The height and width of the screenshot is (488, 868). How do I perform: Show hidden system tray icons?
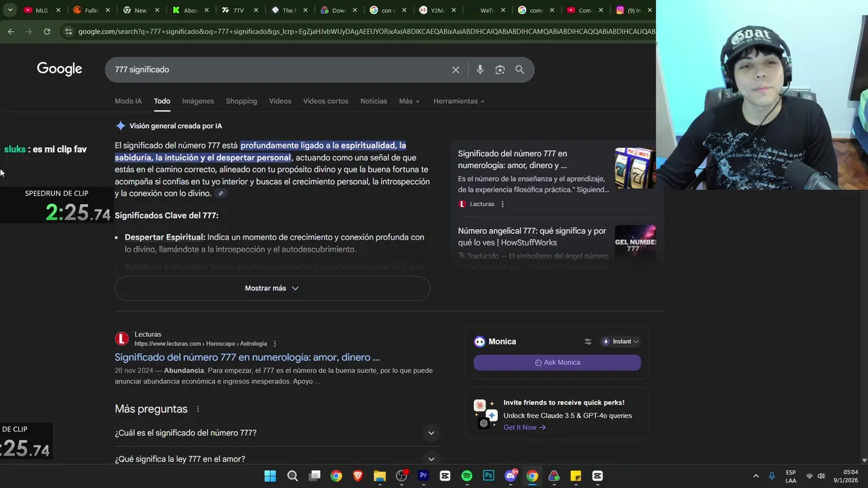pos(755,476)
